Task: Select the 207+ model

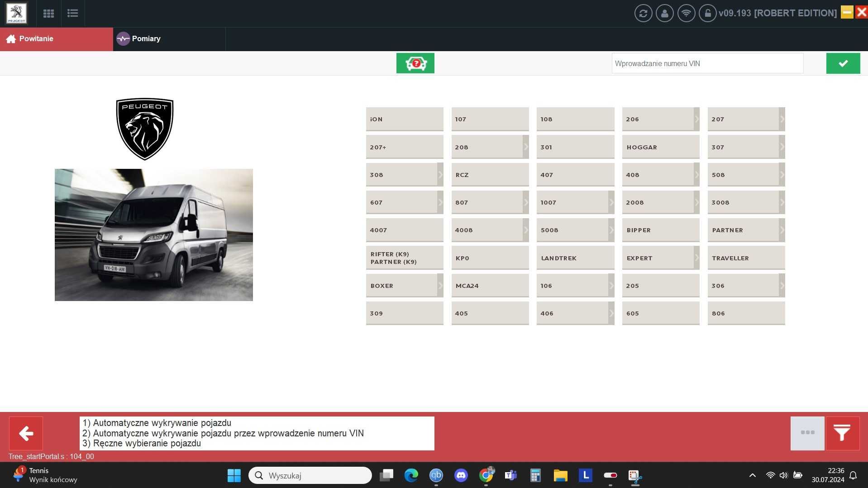Action: [405, 147]
